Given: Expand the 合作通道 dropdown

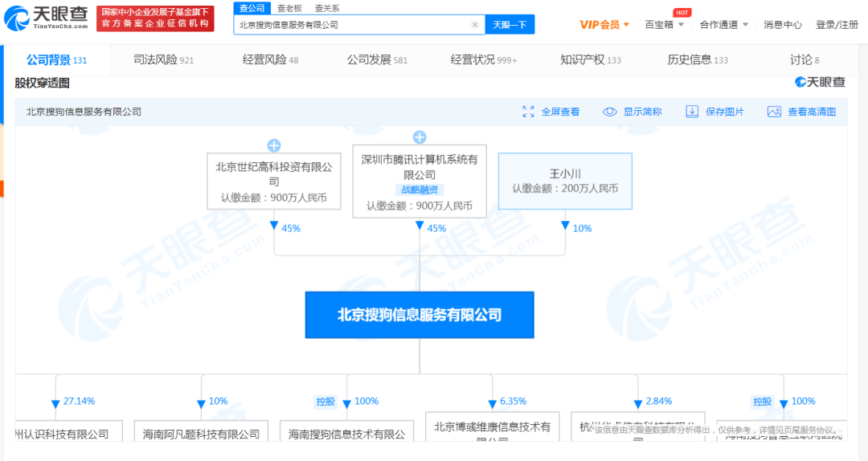Looking at the screenshot, I should (724, 24).
